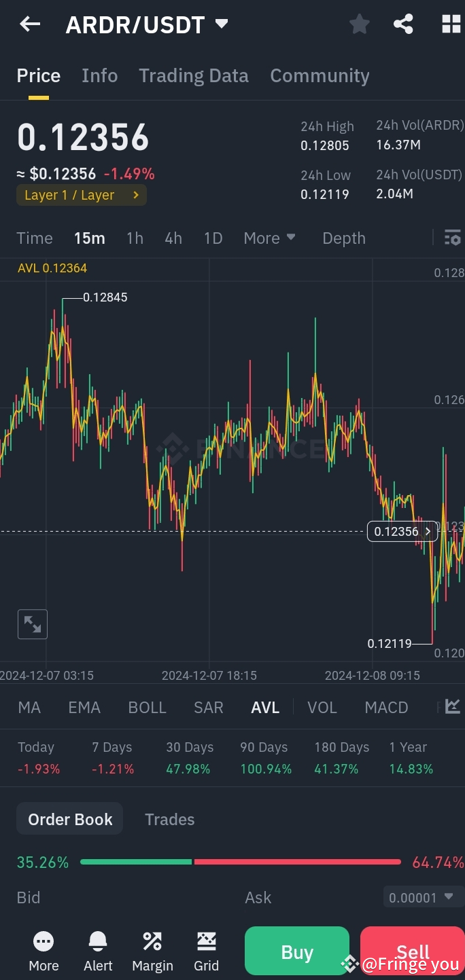Toggle the VOL indicator display

[322, 707]
